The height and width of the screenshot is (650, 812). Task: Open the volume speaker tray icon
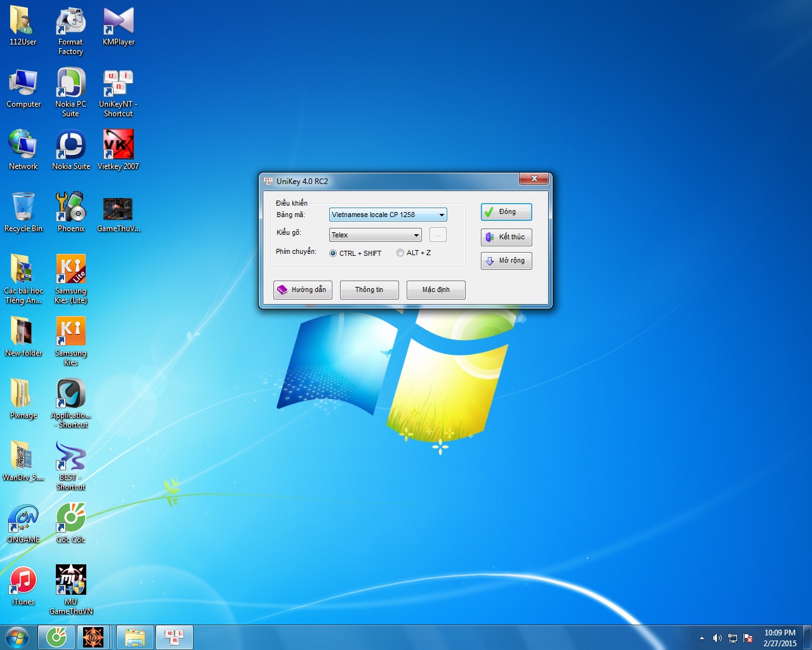click(717, 638)
